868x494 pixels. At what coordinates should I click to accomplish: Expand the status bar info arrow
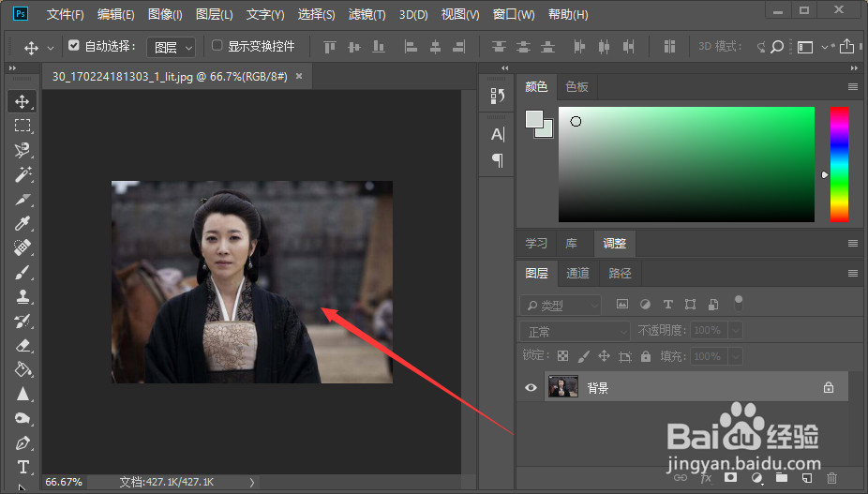[x=252, y=483]
